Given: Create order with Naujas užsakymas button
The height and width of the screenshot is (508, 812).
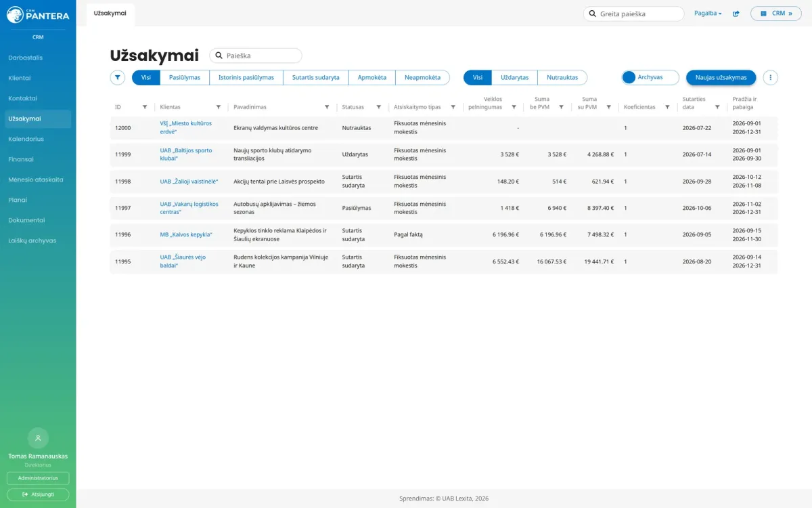Looking at the screenshot, I should [721, 77].
